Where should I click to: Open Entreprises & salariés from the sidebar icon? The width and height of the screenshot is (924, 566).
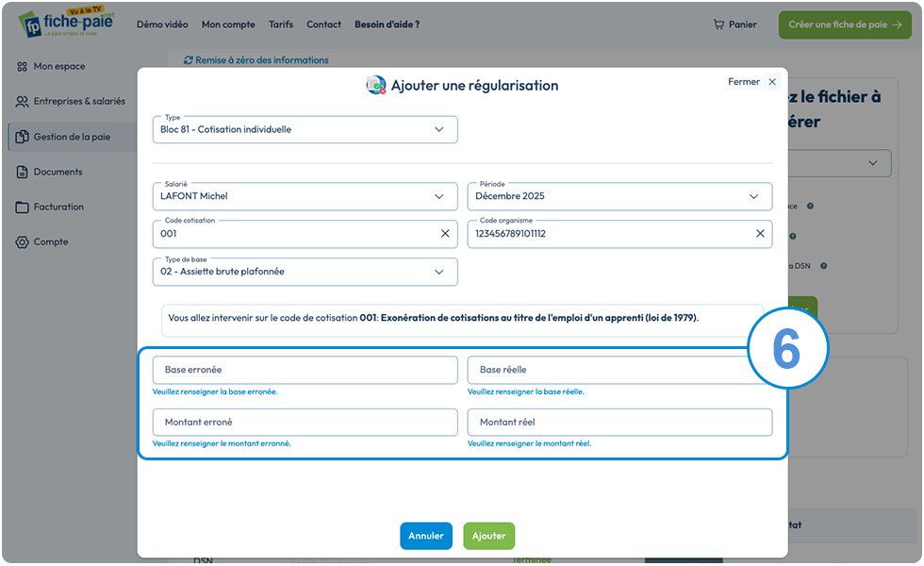22,102
